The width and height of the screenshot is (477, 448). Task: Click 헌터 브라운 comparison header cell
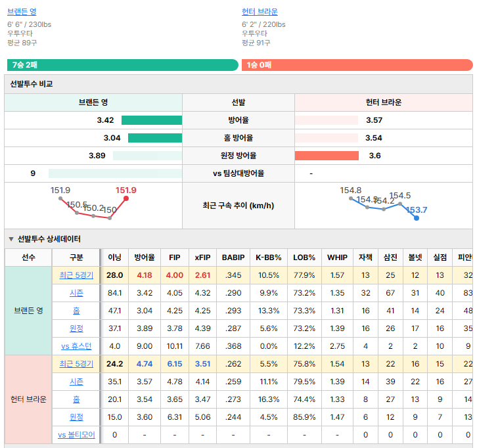(384, 102)
